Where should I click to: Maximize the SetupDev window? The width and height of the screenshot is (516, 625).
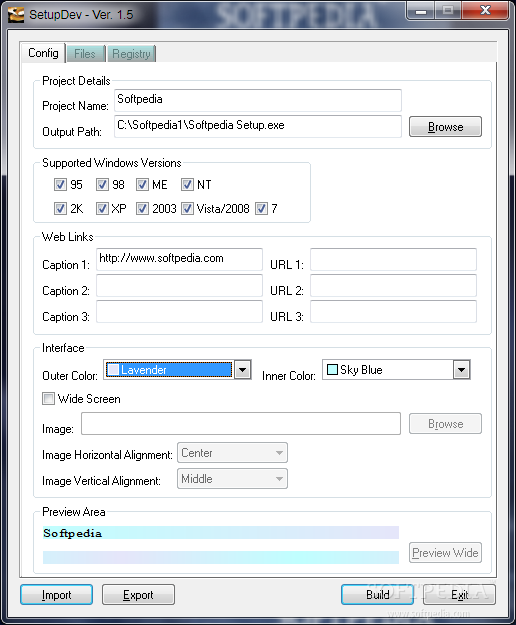448,11
